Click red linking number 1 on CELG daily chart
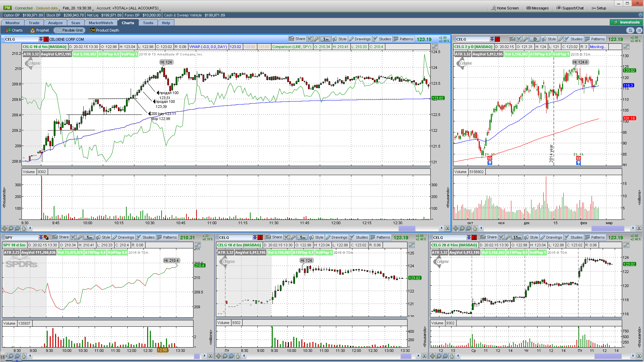Image resolution: width=644 pixels, height=362 pixels. click(497, 39)
